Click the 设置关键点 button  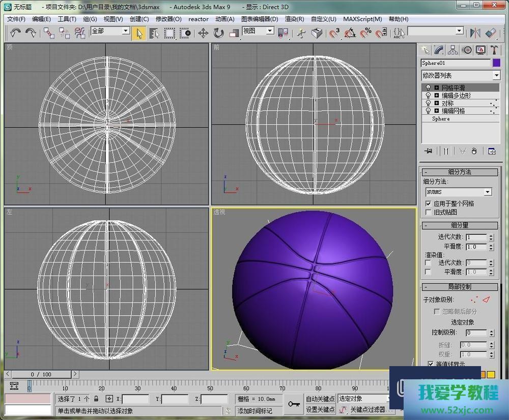[x=320, y=409]
